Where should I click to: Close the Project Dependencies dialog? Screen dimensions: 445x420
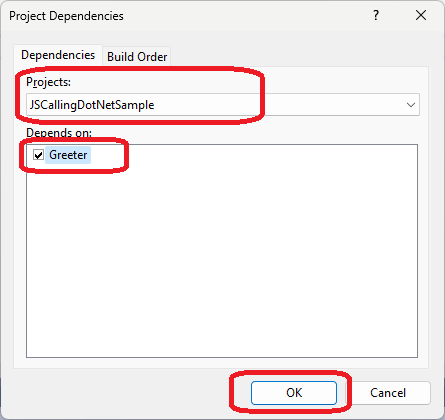pyautogui.click(x=421, y=15)
